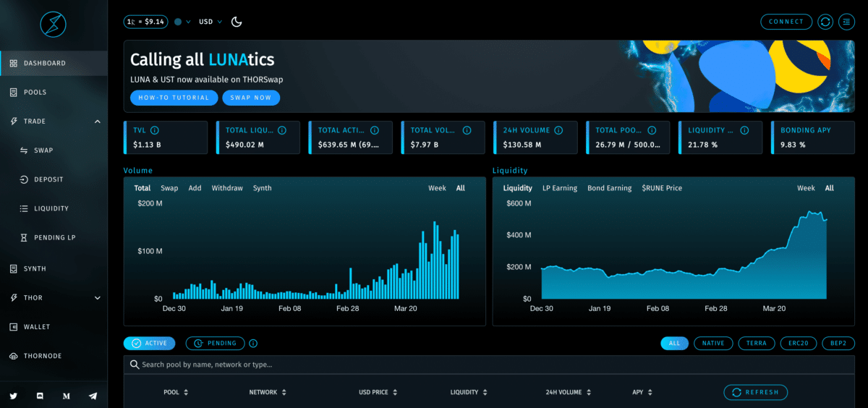Viewport: 868px width, 408px height.
Task: Open the asset color dropdown
Action: pyautogui.click(x=183, y=22)
